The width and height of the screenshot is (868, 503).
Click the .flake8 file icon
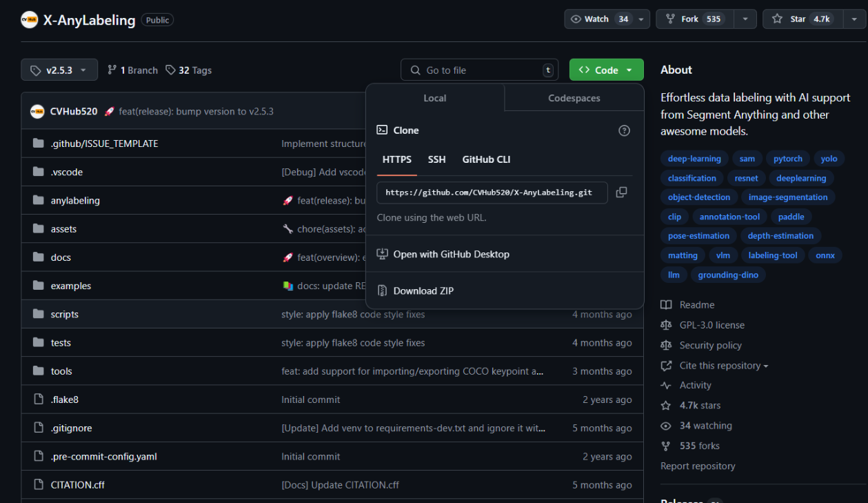(x=39, y=400)
